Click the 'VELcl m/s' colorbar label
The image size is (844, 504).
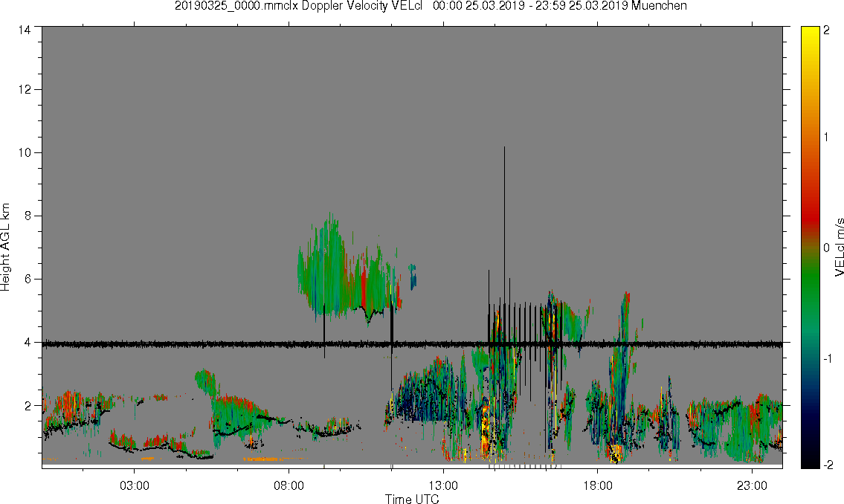(x=839, y=248)
